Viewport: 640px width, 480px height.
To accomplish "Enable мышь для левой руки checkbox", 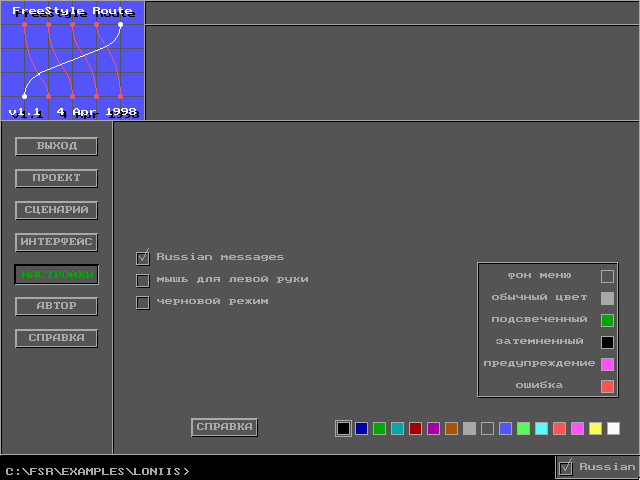I will point(142,280).
